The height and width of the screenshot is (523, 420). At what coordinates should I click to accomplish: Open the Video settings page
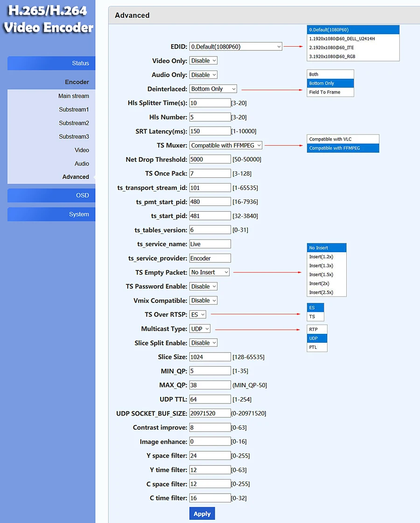point(82,150)
